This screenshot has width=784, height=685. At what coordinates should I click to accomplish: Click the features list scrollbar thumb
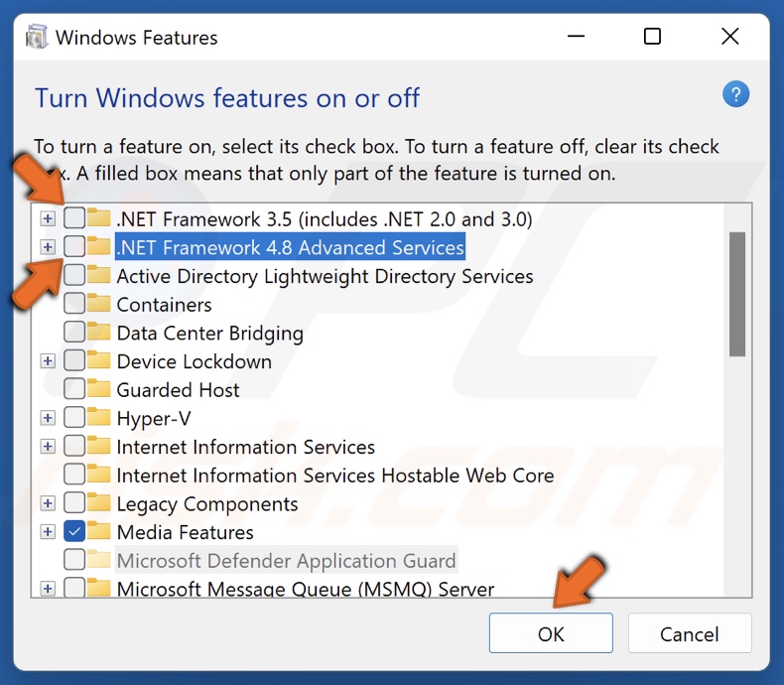click(737, 294)
